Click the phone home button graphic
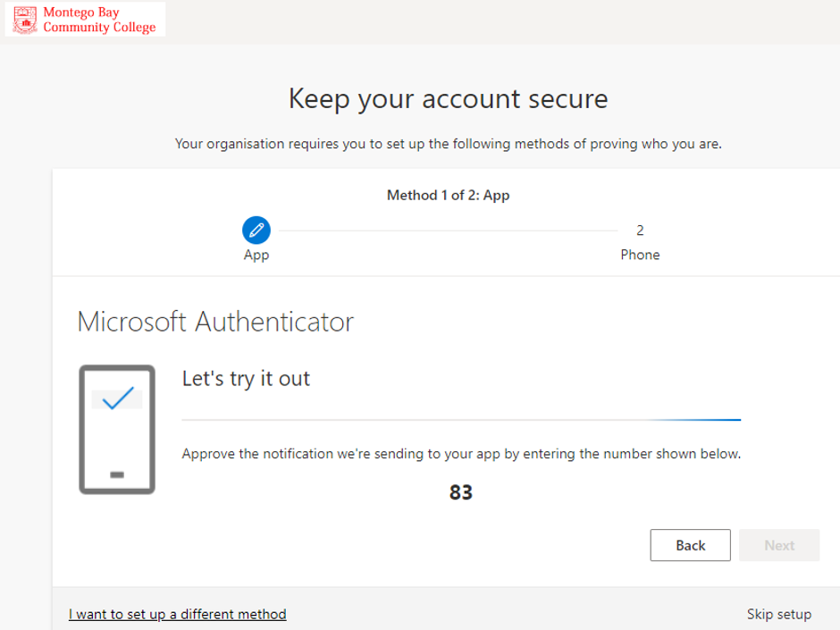Image resolution: width=840 pixels, height=630 pixels. pyautogui.click(x=117, y=475)
